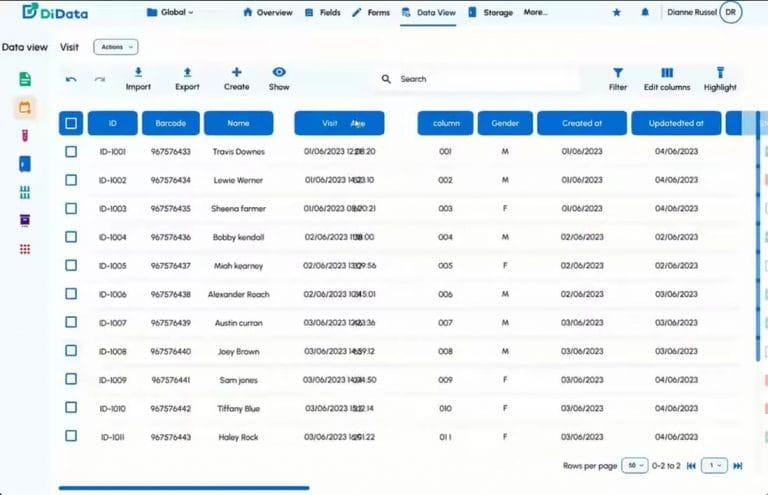Click the green document sidebar icon

[26, 79]
